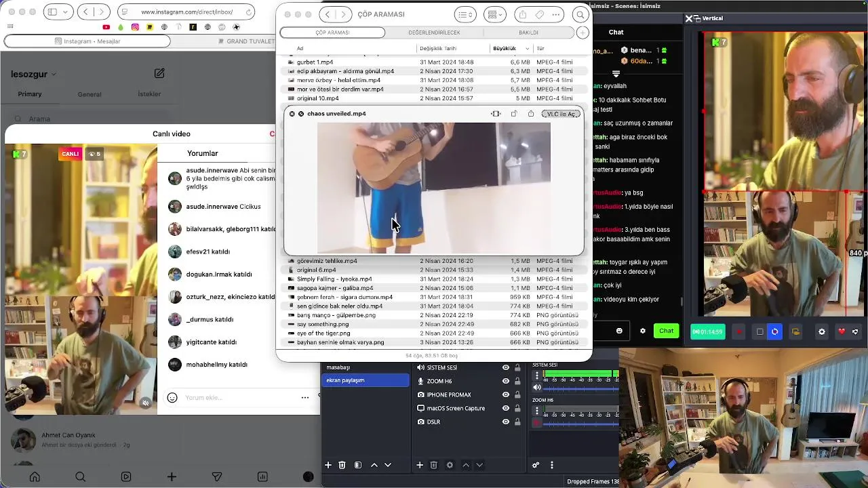This screenshot has height=488, width=868.
Task: Click the red heart icon
Action: (842, 331)
